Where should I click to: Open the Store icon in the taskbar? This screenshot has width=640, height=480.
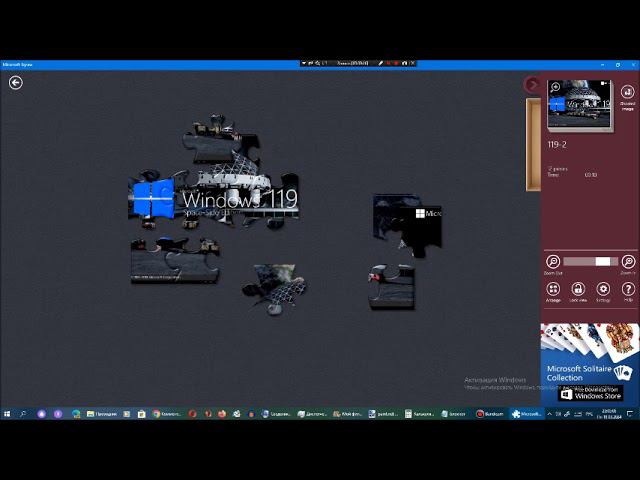point(141,414)
